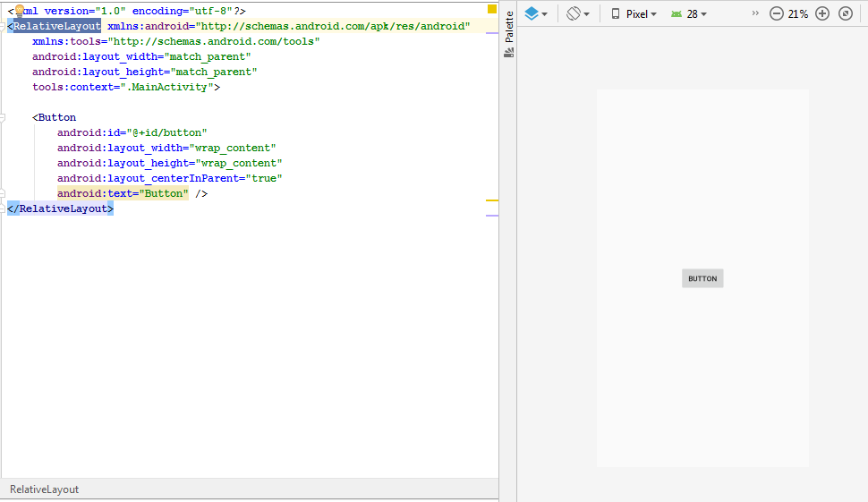This screenshot has height=502, width=868.
Task: Select API version 28 dropdown
Action: click(x=688, y=14)
